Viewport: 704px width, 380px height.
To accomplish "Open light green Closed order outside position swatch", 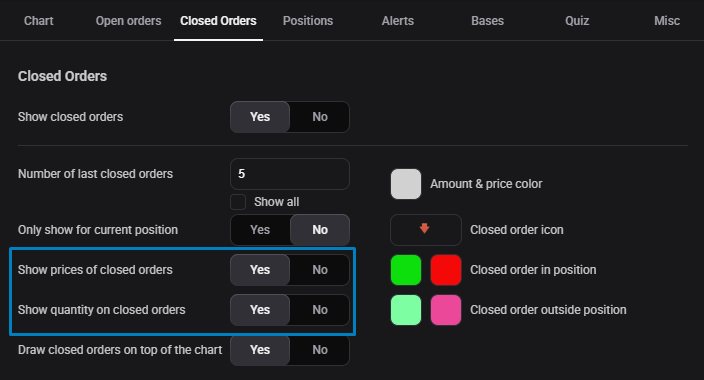I will 406,310.
